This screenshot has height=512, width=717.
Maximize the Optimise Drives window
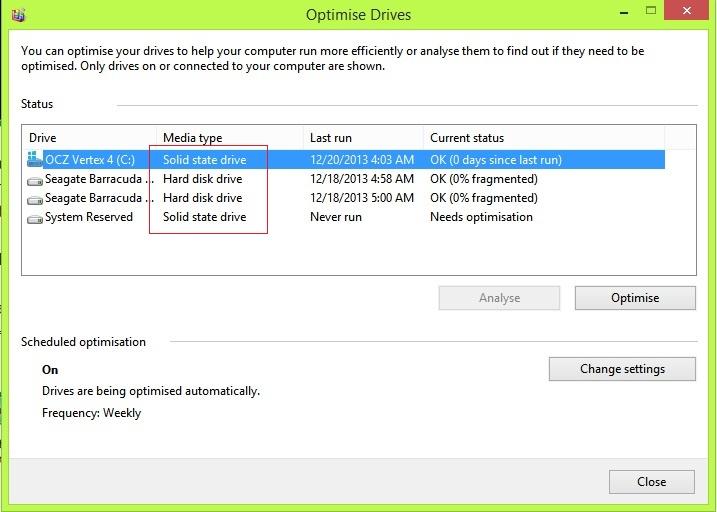[x=651, y=11]
